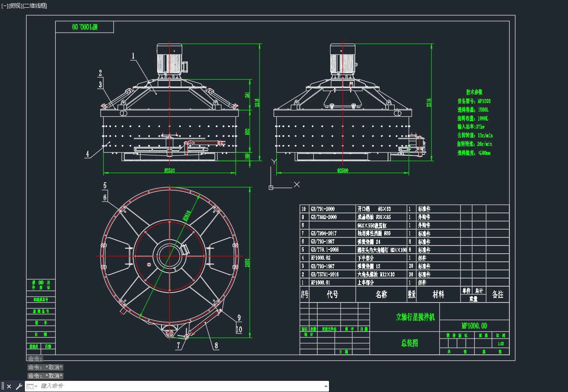
Task: Select the 公转转速：11r/min text
Action: 475,135
